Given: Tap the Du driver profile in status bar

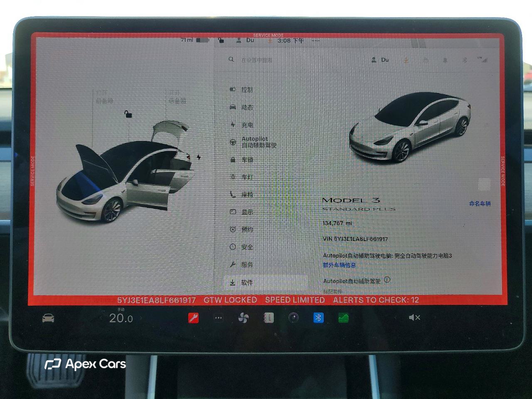Looking at the screenshot, I should click(245, 40).
